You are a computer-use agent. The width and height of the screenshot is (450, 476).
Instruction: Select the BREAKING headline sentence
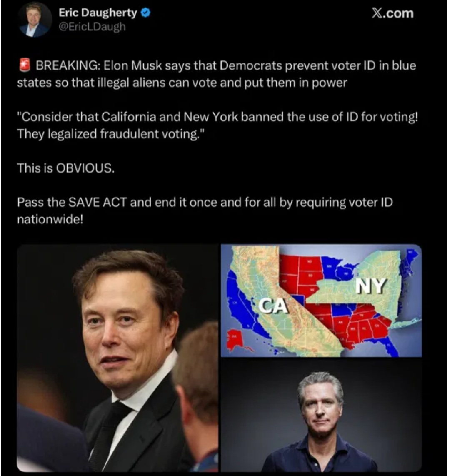217,74
